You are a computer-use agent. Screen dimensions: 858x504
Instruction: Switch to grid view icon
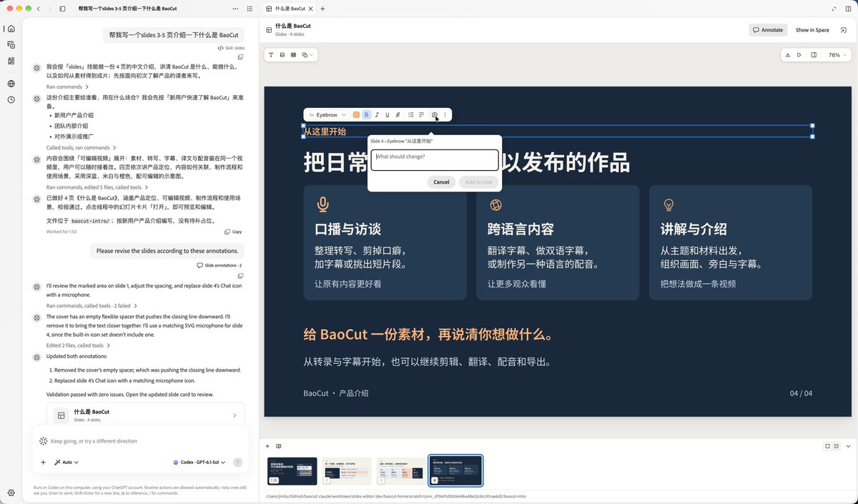tap(837, 446)
